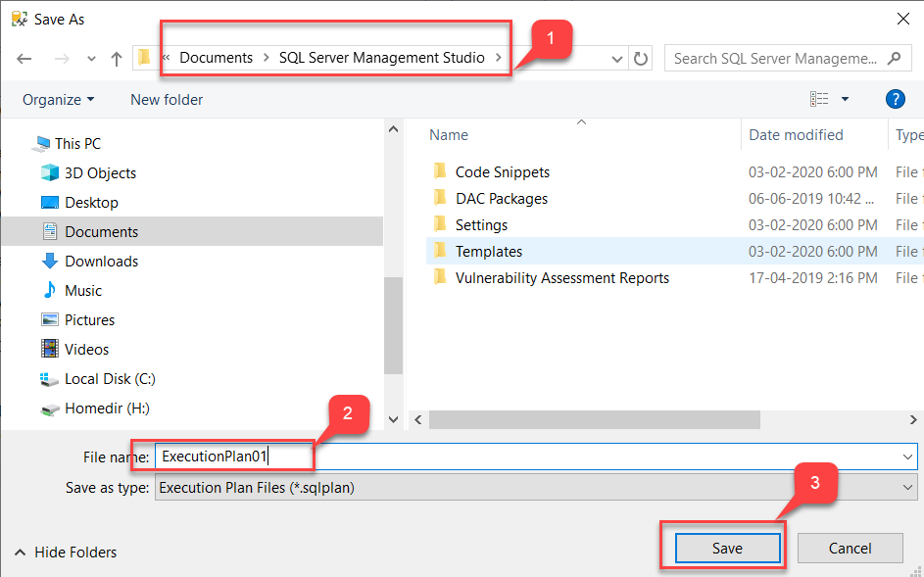This screenshot has width=924, height=577.
Task: Select the Vulnerability Assessment Reports folder
Action: point(561,278)
